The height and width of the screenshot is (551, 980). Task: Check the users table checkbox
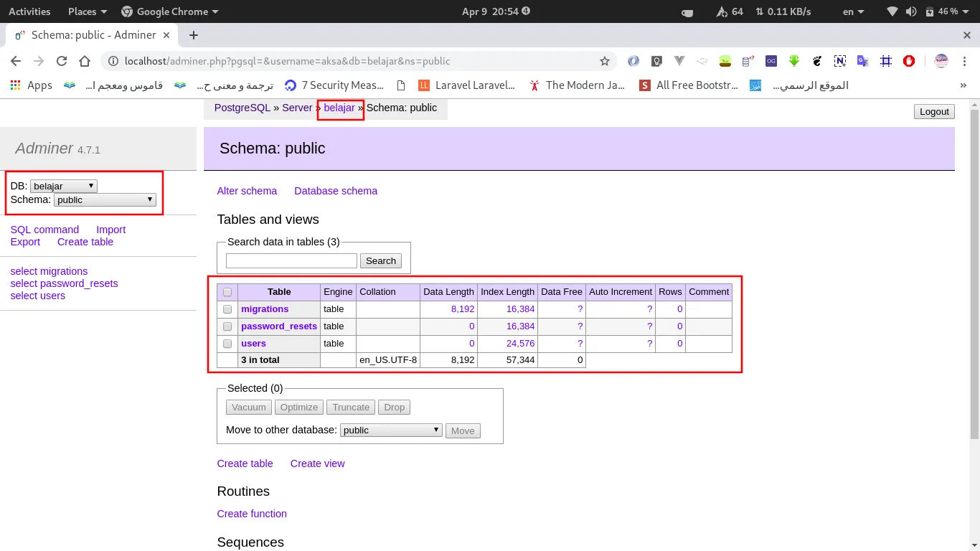[227, 344]
